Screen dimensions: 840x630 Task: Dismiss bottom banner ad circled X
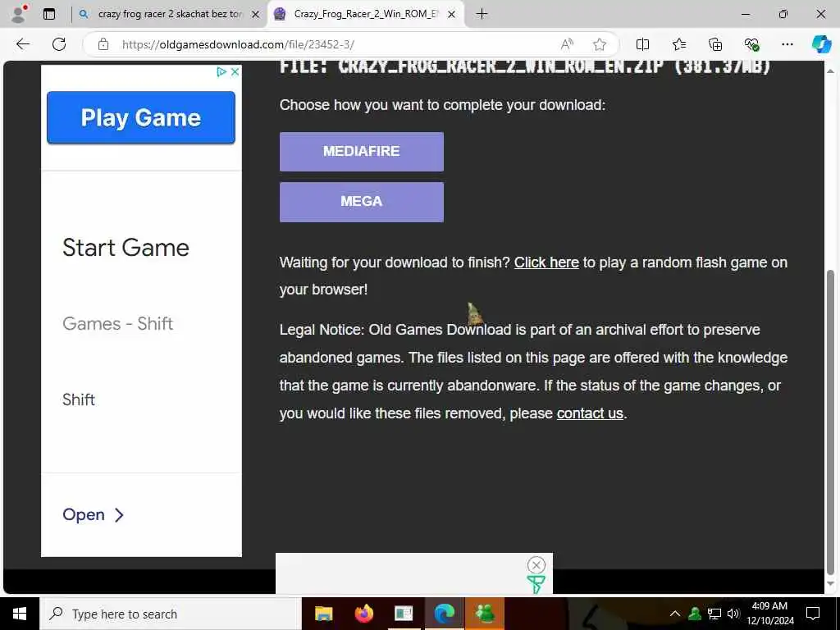tap(536, 564)
